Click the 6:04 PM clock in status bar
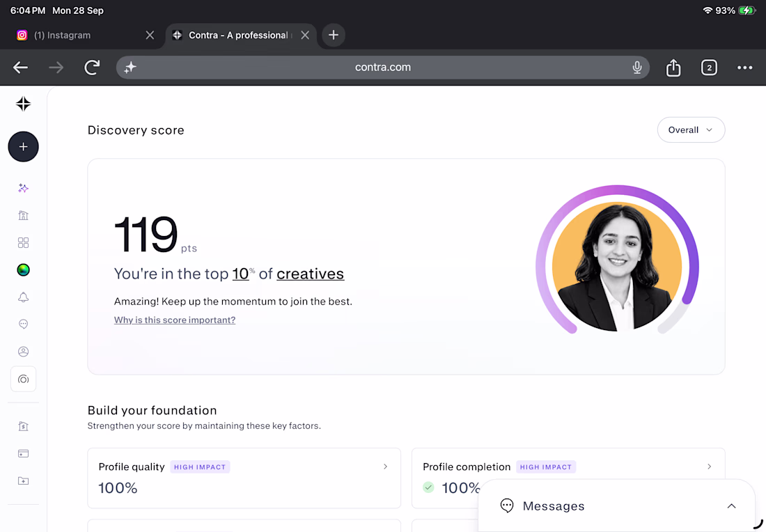766x532 pixels. point(28,10)
